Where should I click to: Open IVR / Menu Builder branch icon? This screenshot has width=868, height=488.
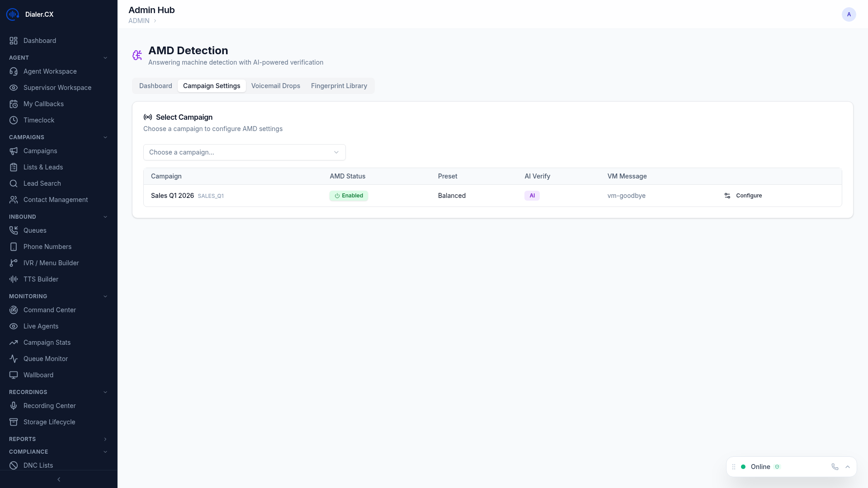[x=14, y=263]
